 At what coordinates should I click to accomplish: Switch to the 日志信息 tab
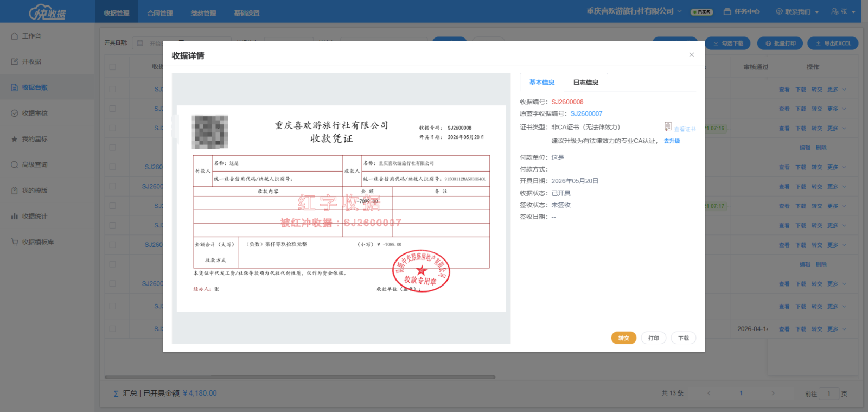click(x=586, y=83)
